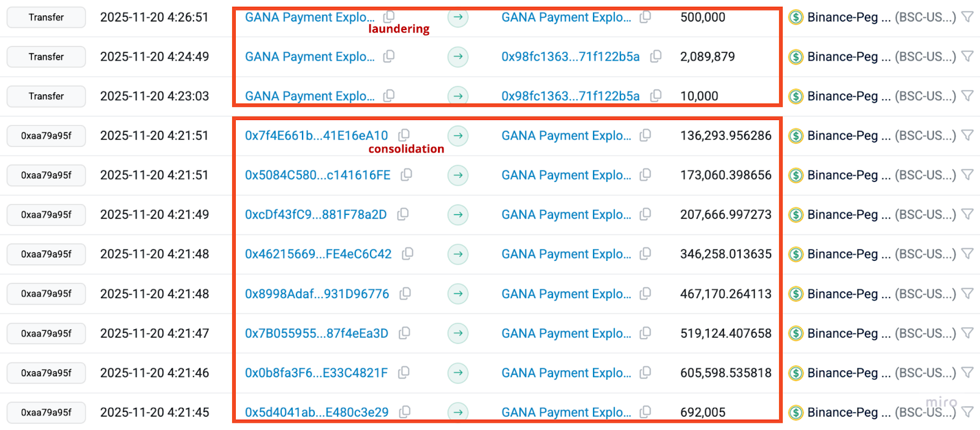Select the amount 2,089,879
Screen dimensions: 980x430
tap(707, 56)
